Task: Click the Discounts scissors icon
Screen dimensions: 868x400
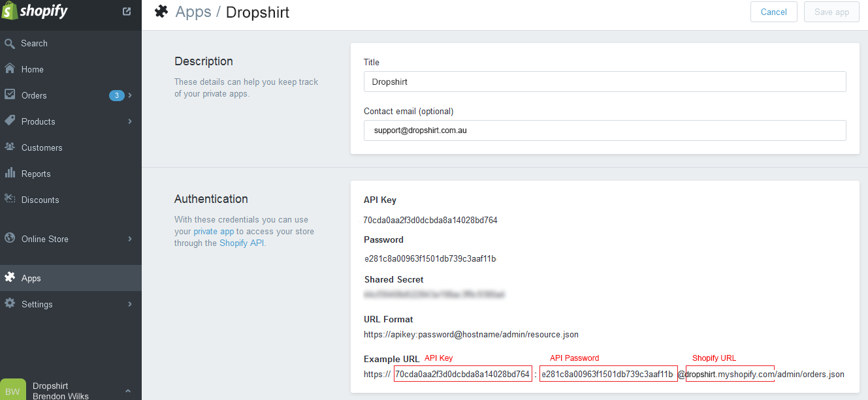Action: 10,199
